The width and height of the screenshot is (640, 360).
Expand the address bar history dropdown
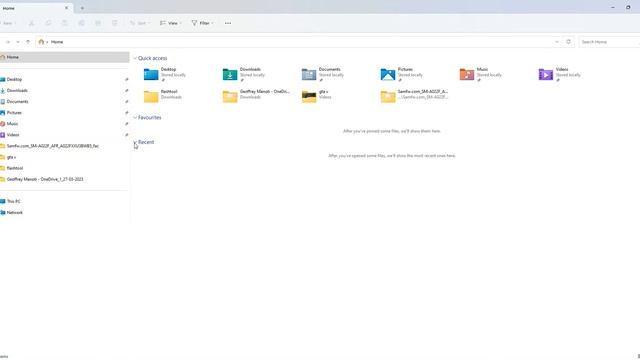[x=557, y=42]
